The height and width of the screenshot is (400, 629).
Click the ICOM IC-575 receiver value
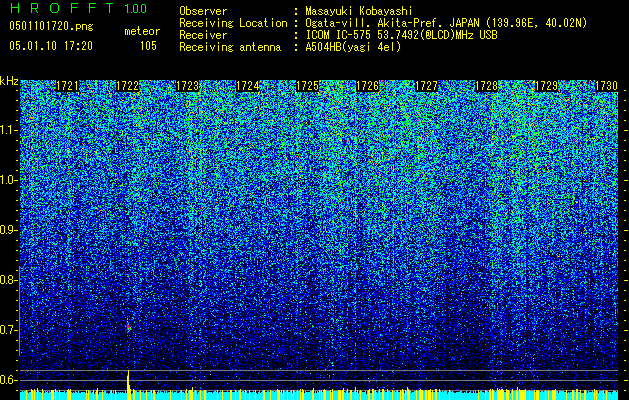(401, 35)
